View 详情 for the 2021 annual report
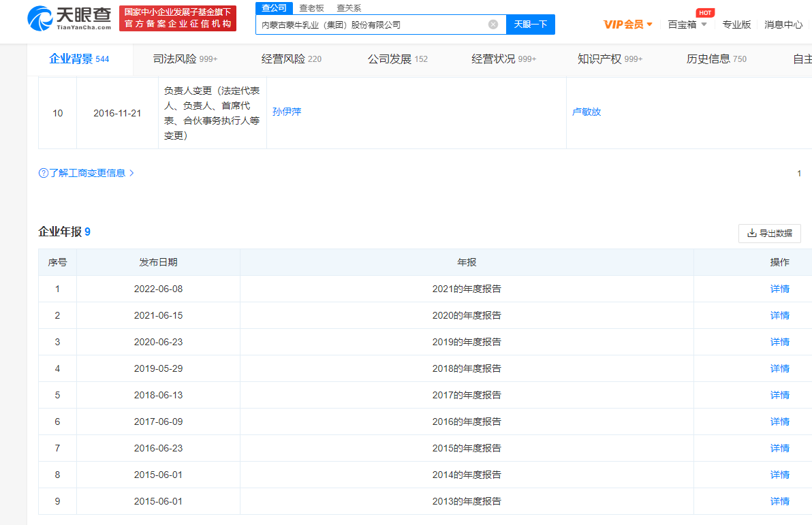 coord(780,289)
